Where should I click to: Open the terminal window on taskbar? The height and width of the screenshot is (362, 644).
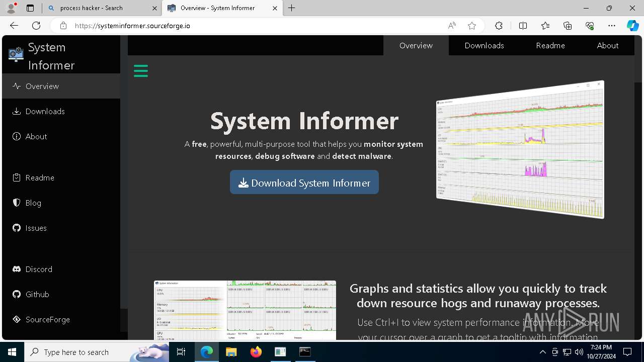tap(305, 352)
